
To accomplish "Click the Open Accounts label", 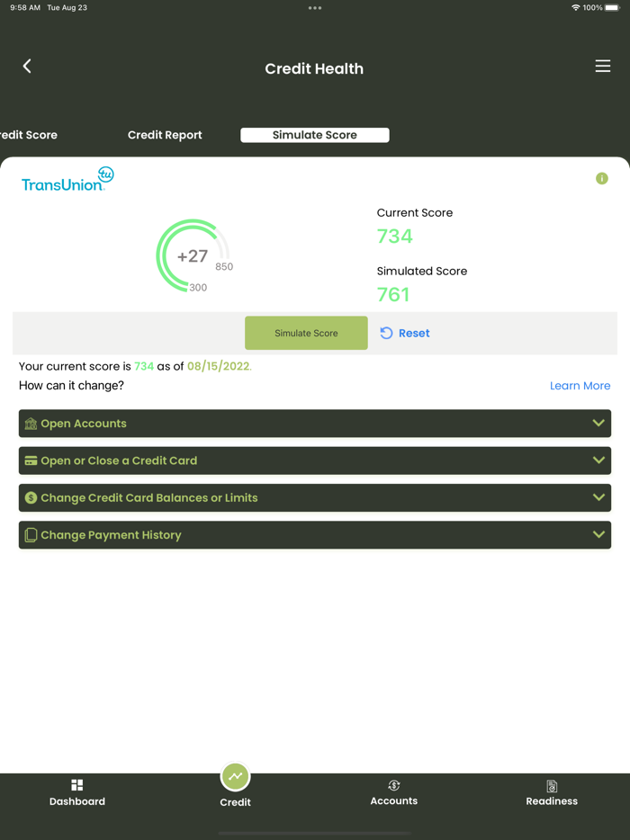I will click(x=84, y=424).
